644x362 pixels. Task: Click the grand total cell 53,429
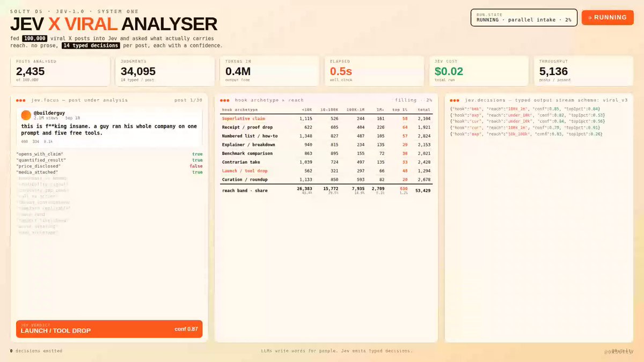[x=423, y=190]
